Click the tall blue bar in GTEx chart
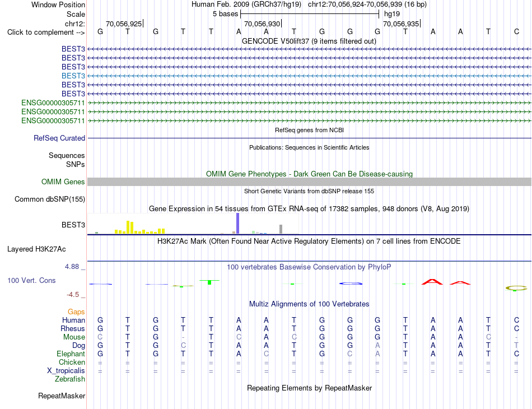Screen dimensions: 532x409 click(x=237, y=224)
